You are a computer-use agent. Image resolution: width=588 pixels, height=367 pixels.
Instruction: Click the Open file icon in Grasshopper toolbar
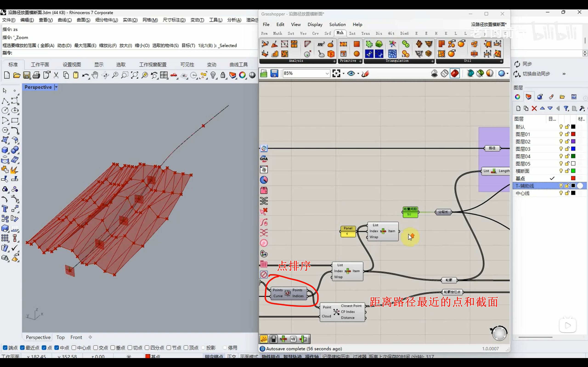click(x=264, y=73)
